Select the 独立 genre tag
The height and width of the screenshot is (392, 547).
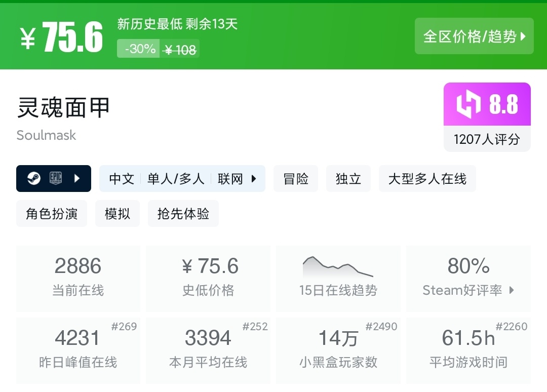[x=348, y=179]
